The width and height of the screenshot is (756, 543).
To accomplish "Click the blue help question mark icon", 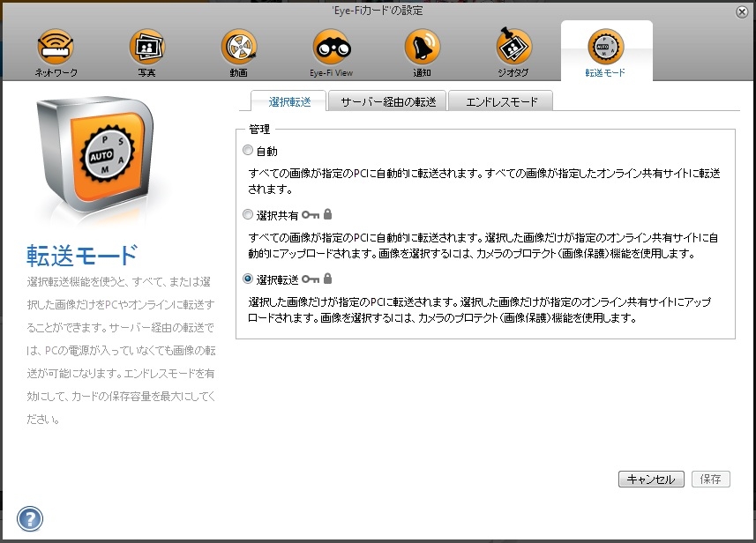I will pos(30,519).
